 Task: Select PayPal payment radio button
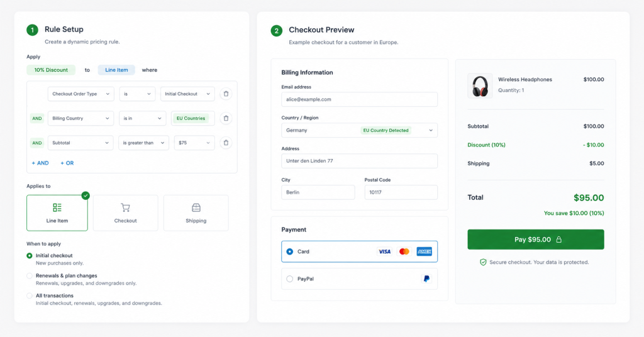[x=289, y=279]
